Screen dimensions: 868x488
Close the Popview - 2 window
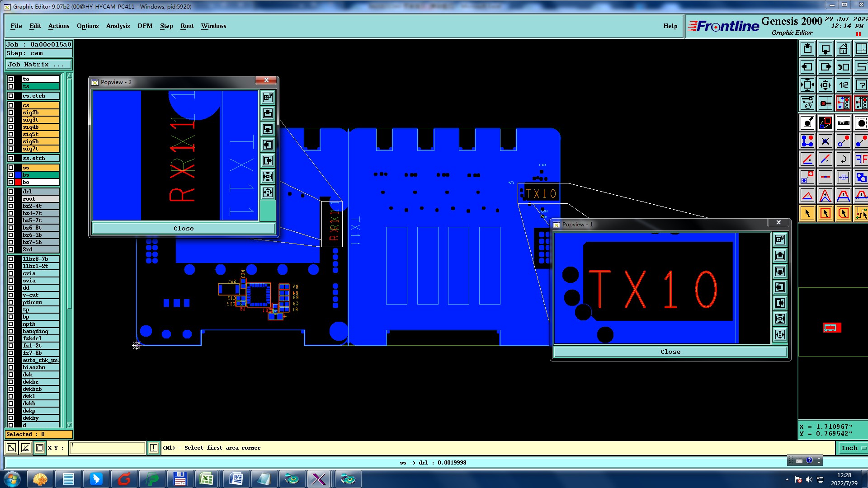[266, 80]
